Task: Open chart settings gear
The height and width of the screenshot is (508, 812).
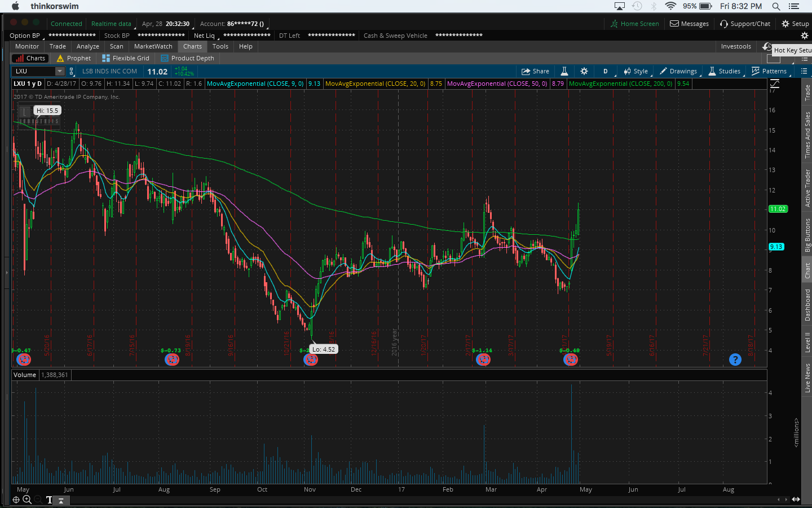Action: point(584,71)
